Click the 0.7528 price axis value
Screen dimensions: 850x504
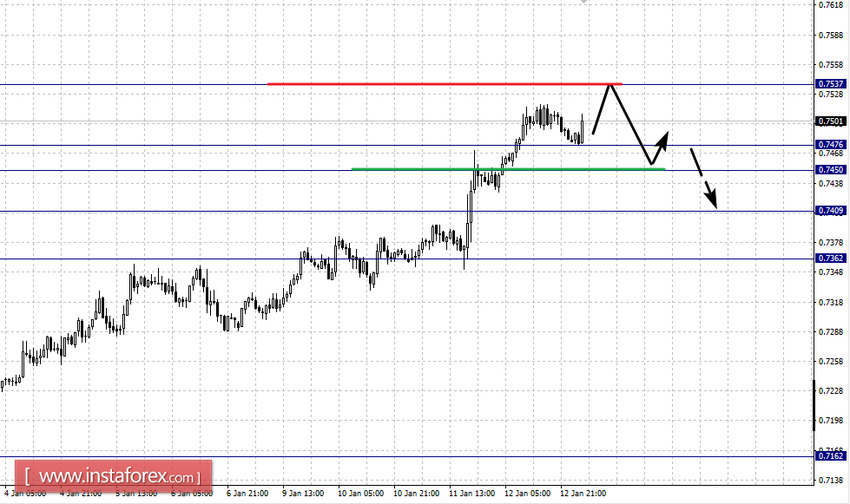tap(831, 95)
